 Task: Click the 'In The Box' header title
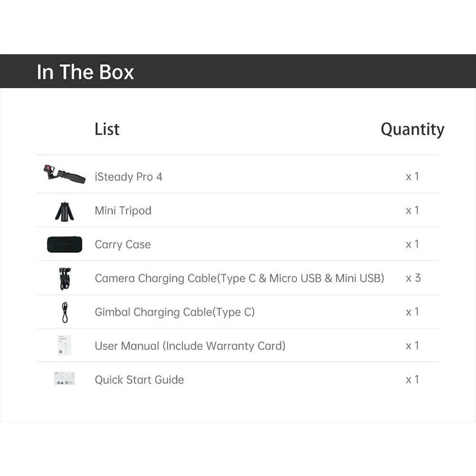85,72
